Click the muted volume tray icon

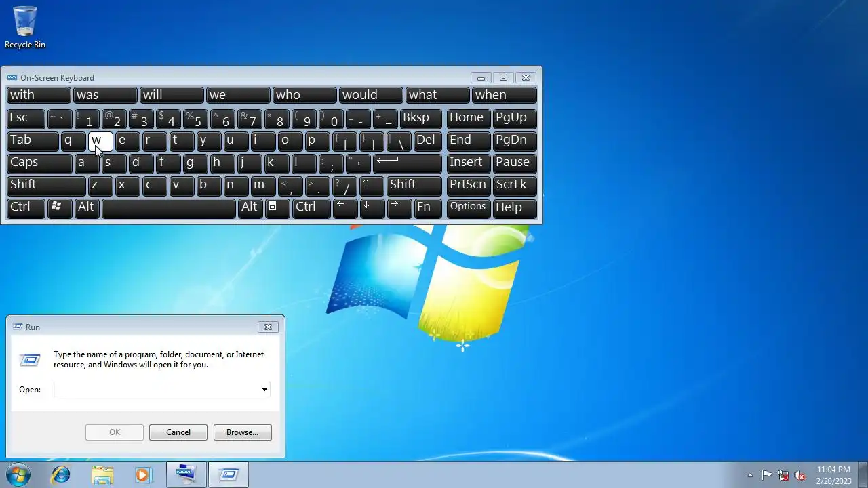pyautogui.click(x=800, y=475)
